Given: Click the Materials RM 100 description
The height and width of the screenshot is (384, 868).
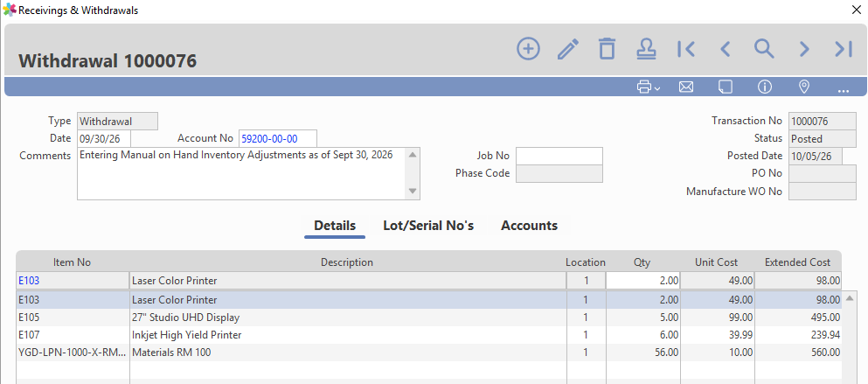Looking at the screenshot, I should coord(171,353).
